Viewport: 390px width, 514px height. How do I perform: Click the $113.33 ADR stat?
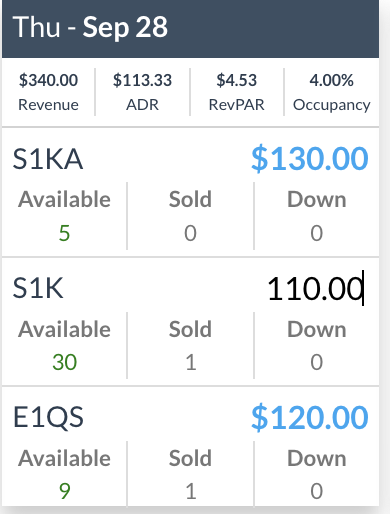coord(142,92)
